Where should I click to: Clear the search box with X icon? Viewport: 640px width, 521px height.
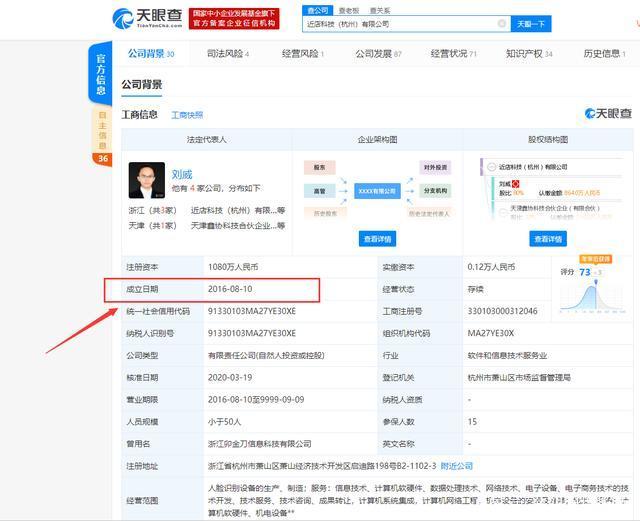point(502,23)
